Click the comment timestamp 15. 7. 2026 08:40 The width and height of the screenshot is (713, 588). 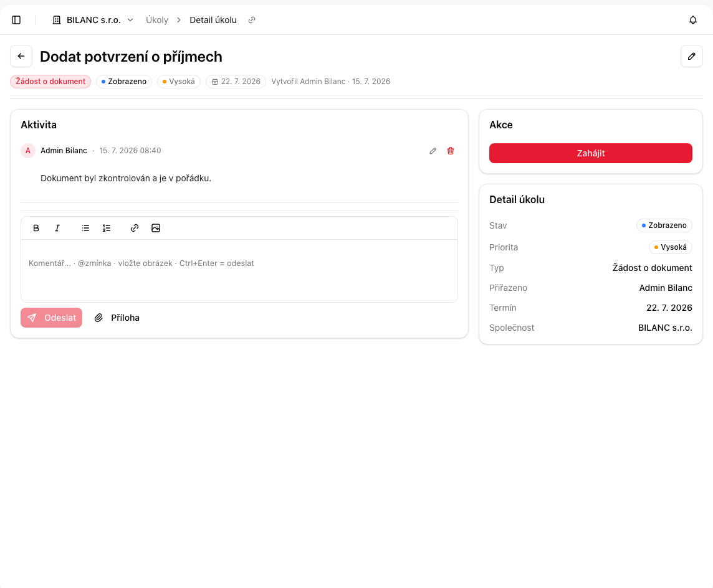point(130,150)
